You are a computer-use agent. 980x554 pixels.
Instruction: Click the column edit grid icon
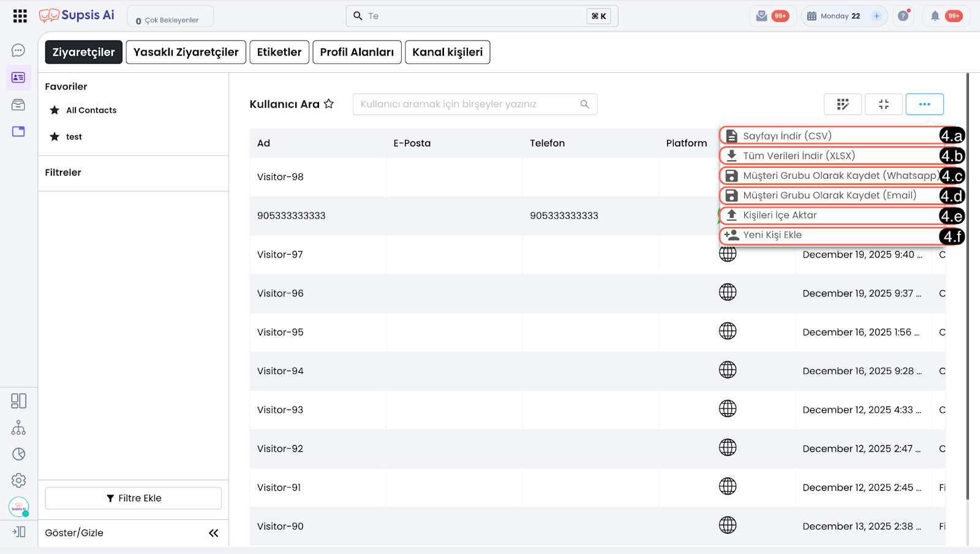tap(843, 104)
